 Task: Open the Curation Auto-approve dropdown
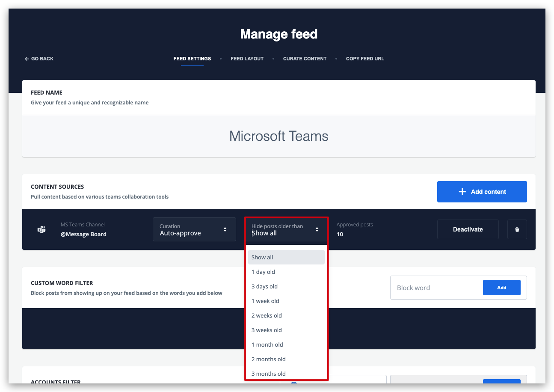pos(194,229)
